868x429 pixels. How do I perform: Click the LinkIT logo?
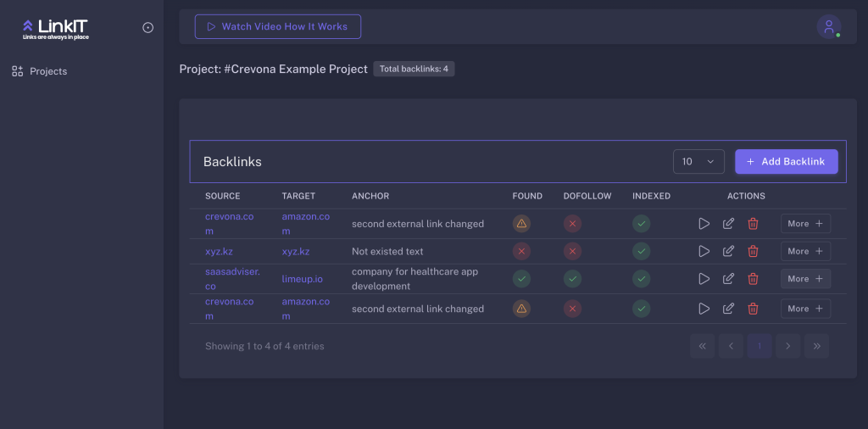click(x=55, y=29)
